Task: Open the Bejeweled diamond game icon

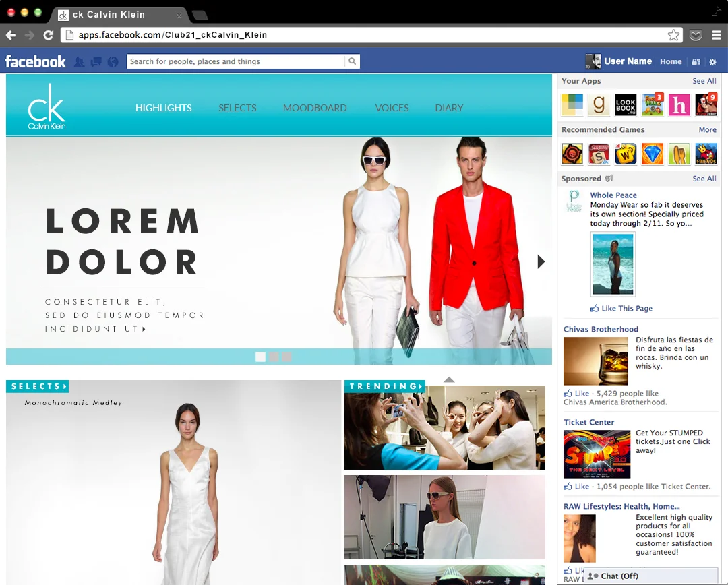Action: (653, 154)
